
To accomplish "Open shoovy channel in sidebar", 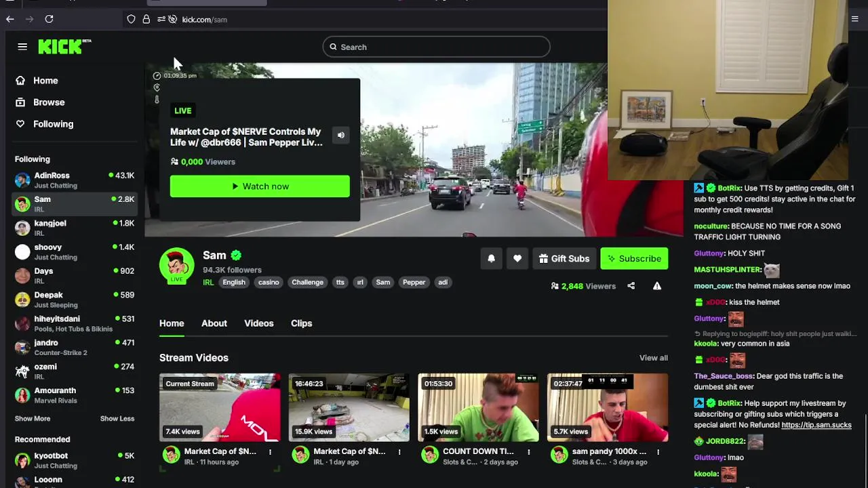I will tap(75, 252).
